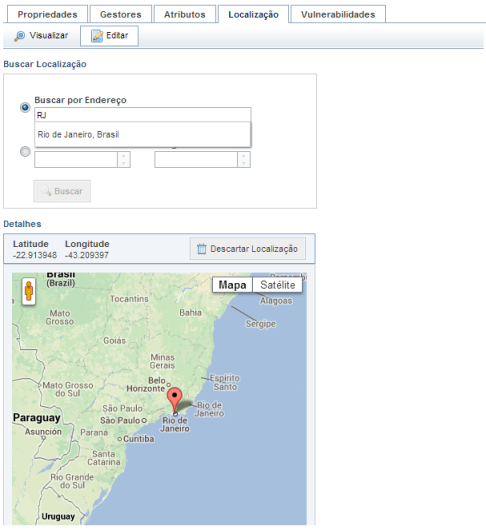The width and height of the screenshot is (486, 530).
Task: Click the Rio Grande do Sul label
Action: [x=72, y=481]
